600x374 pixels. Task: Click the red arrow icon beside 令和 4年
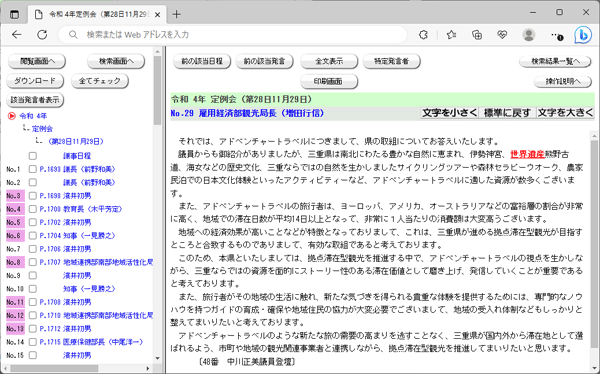click(x=11, y=116)
